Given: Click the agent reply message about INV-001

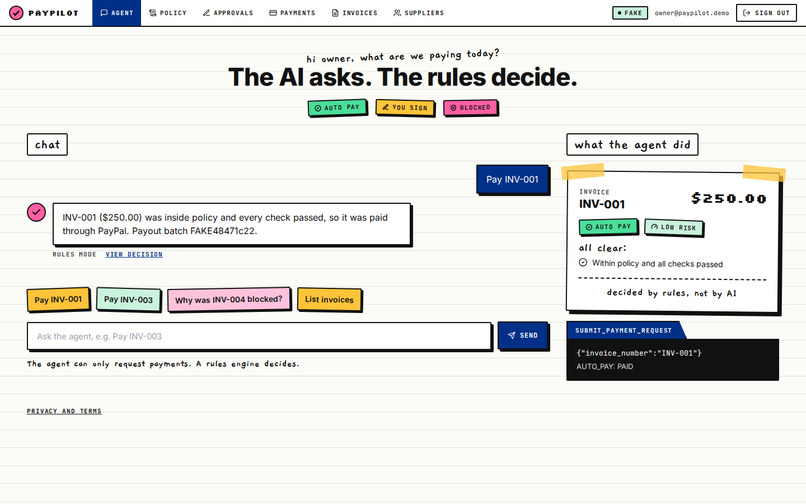Looking at the screenshot, I should point(232,224).
